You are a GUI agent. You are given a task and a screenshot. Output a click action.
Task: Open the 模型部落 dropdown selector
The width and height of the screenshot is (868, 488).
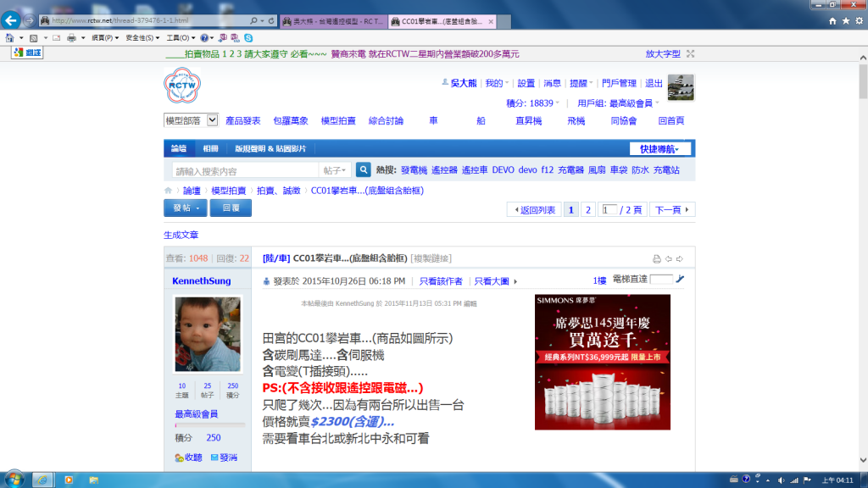(191, 120)
